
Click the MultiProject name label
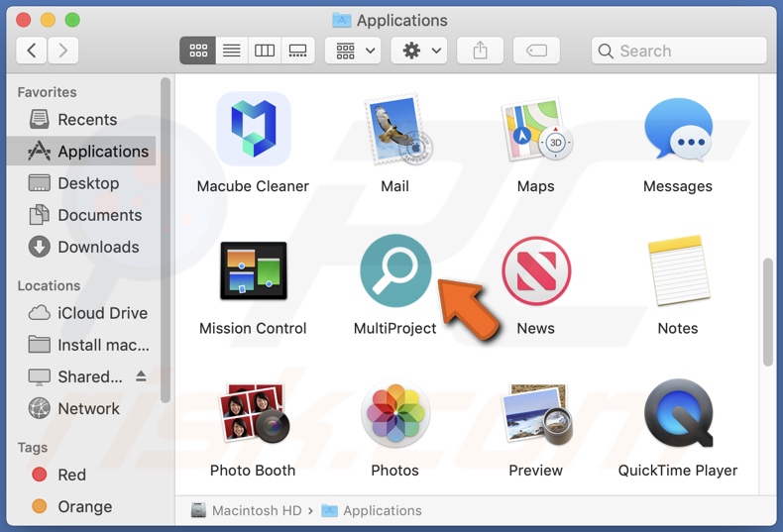tap(395, 328)
